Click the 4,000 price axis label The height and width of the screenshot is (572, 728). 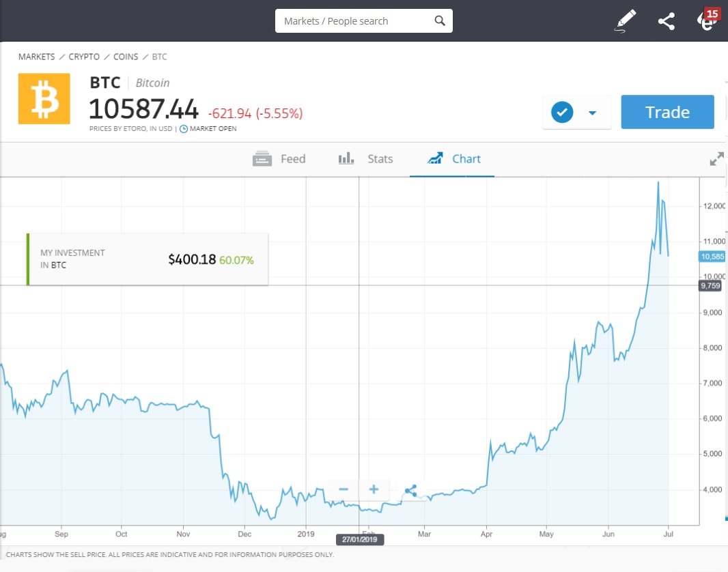click(713, 489)
